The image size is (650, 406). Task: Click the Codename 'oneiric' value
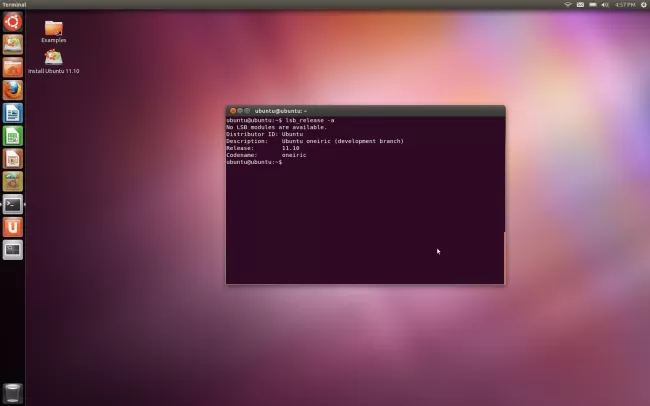pos(294,156)
